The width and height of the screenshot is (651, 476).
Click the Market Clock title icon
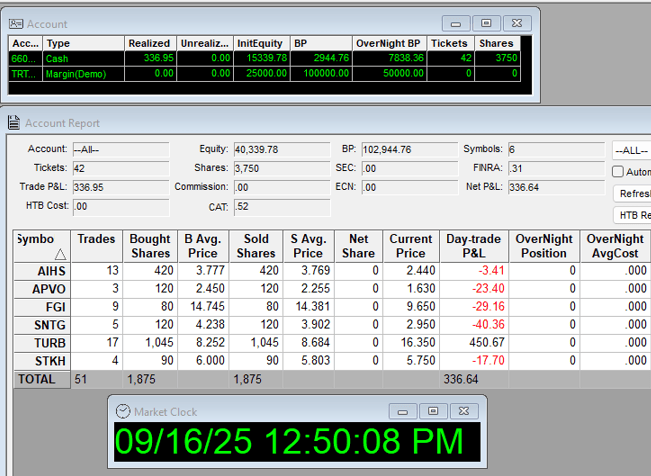coord(122,411)
